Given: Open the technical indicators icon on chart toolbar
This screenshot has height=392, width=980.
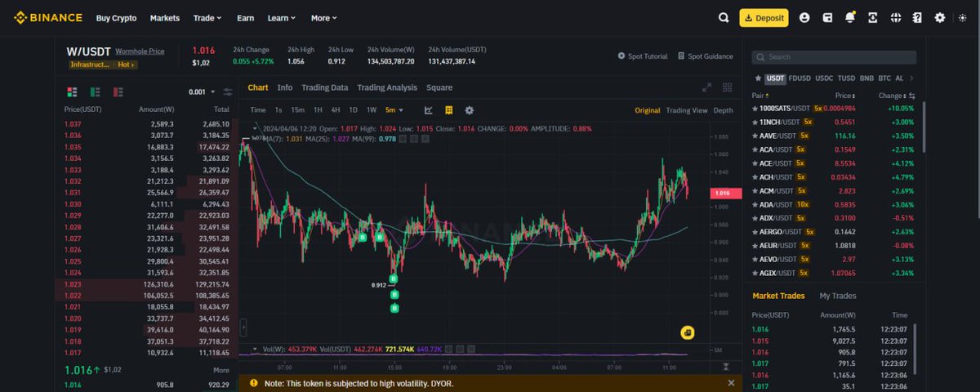Looking at the screenshot, I should pyautogui.click(x=429, y=109).
